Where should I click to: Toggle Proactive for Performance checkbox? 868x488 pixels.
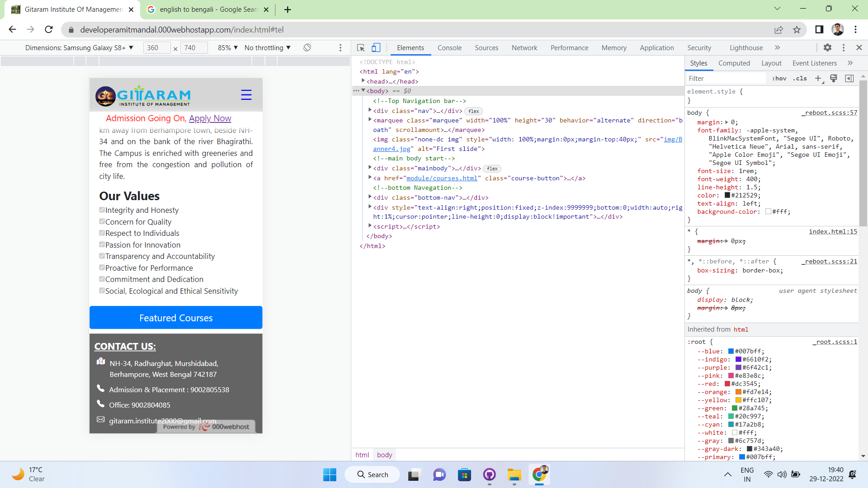102,267
